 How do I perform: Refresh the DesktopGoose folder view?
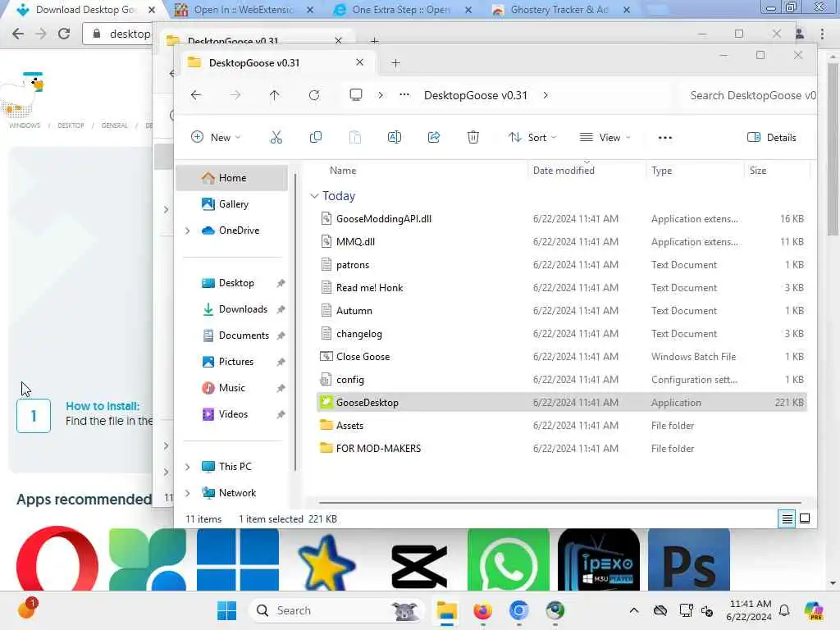point(314,95)
